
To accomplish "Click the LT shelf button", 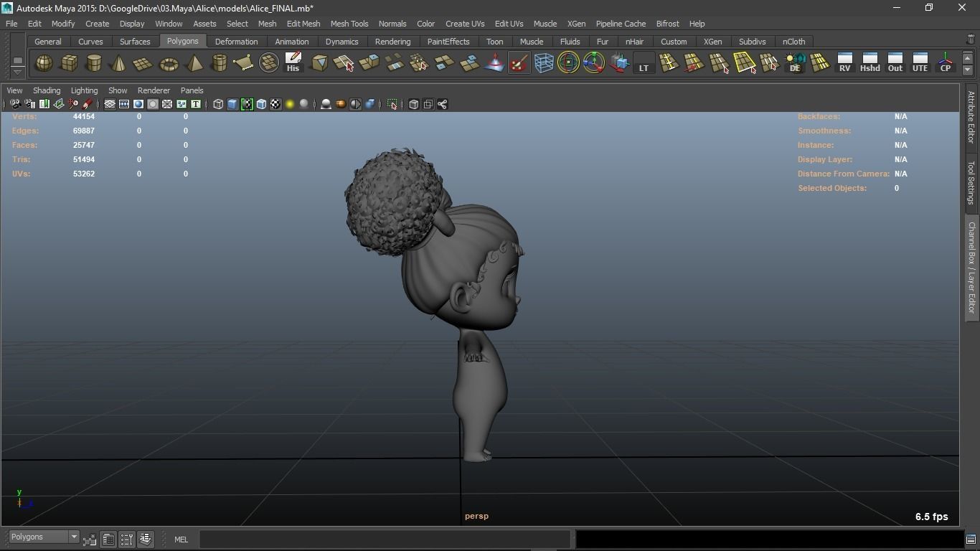I will 644,64.
